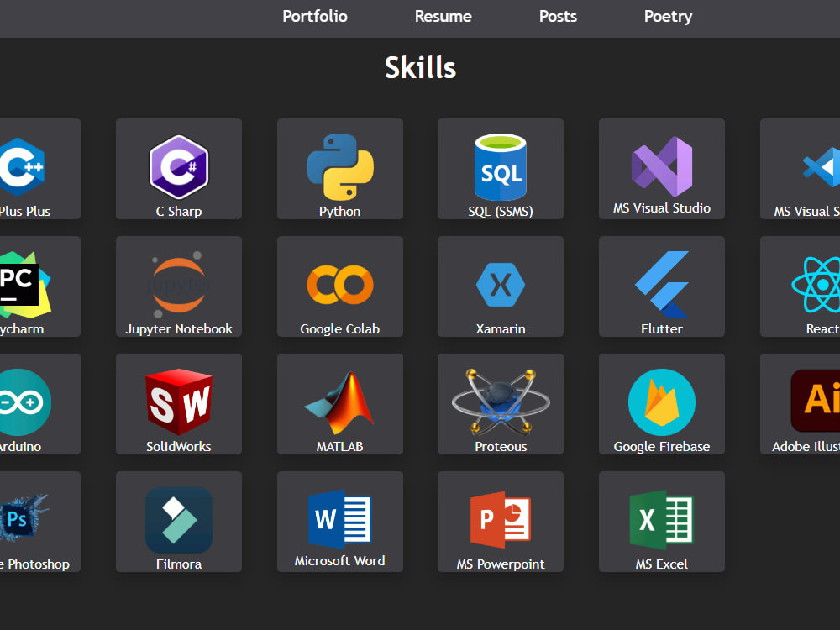The image size is (840, 630).
Task: Click the Python snake logo
Action: (339, 166)
